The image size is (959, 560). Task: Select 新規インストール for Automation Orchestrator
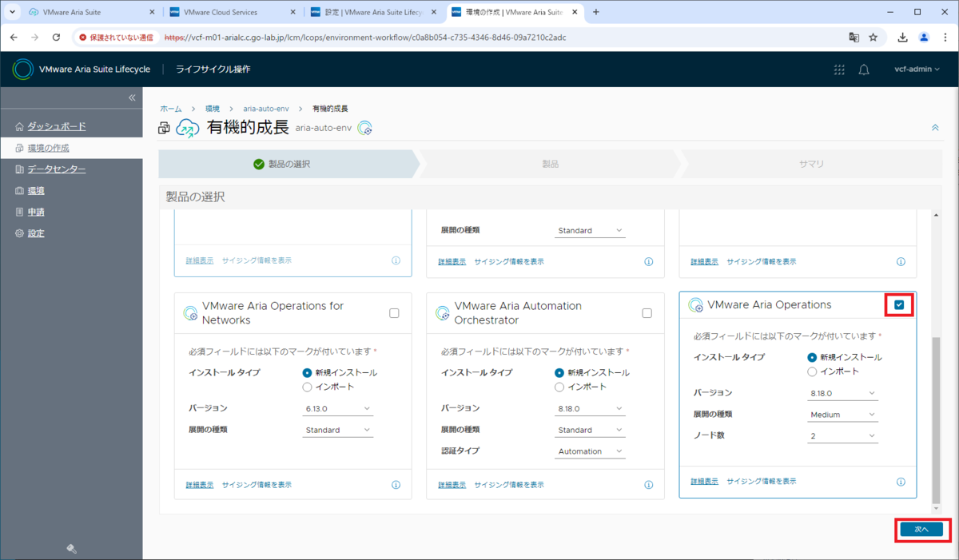click(559, 372)
